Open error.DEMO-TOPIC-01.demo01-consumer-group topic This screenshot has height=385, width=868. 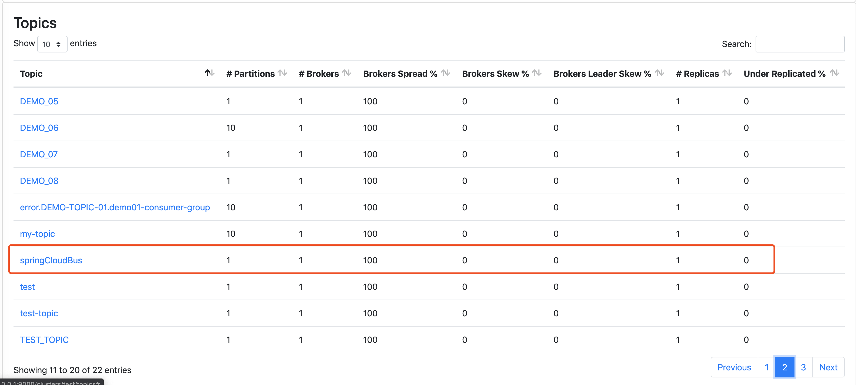coord(115,207)
